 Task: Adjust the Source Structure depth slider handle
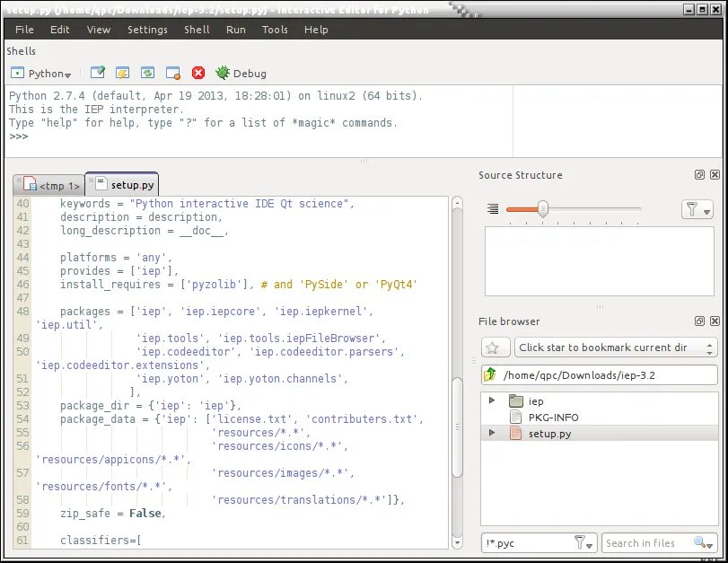pos(542,209)
